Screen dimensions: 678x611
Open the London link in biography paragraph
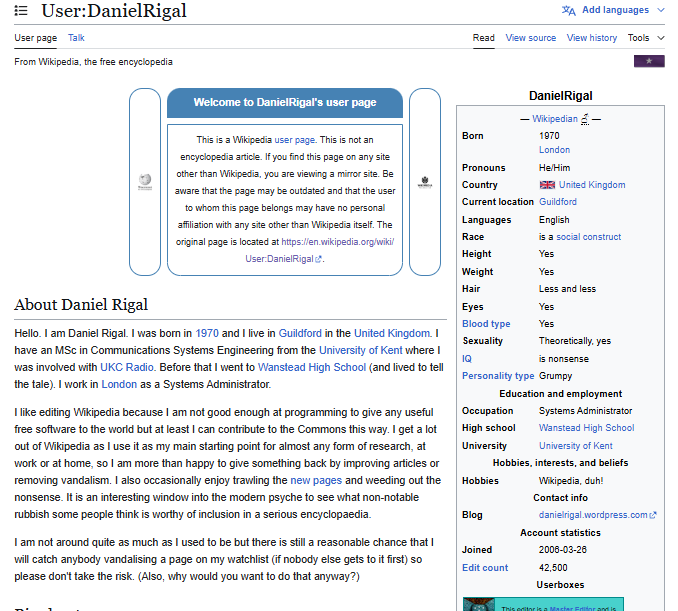tap(119, 384)
